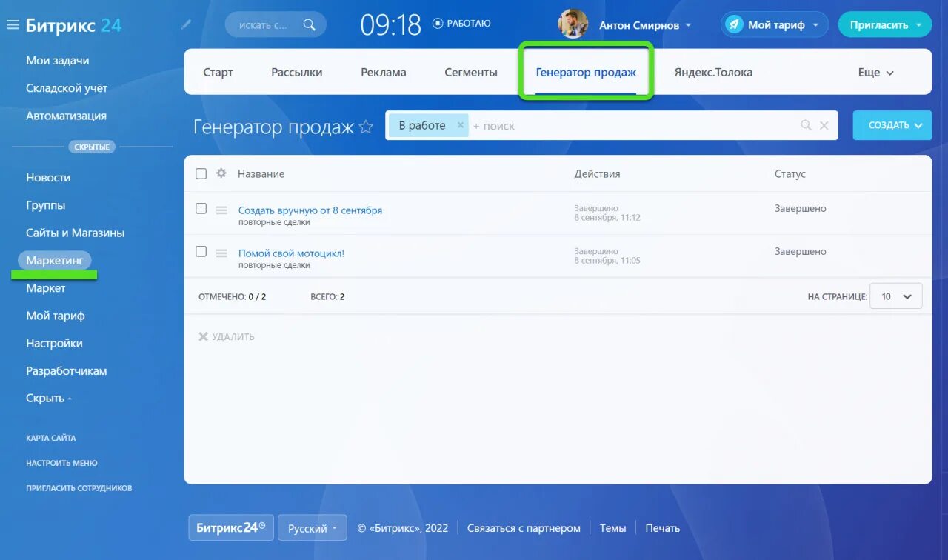Open the grid settings gear icon

tap(221, 173)
